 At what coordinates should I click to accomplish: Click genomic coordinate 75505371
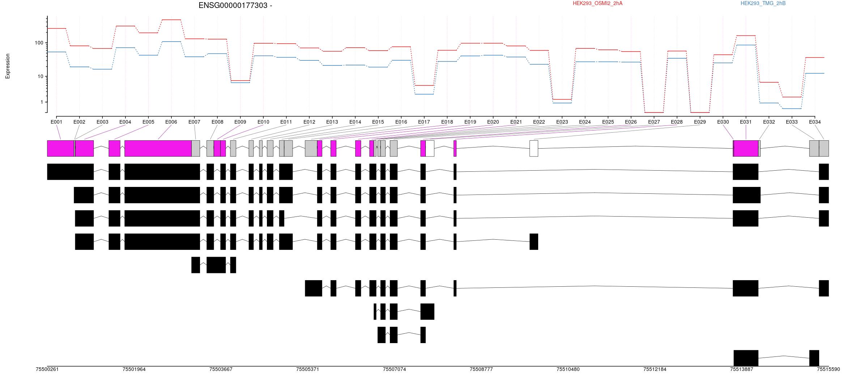click(x=308, y=369)
